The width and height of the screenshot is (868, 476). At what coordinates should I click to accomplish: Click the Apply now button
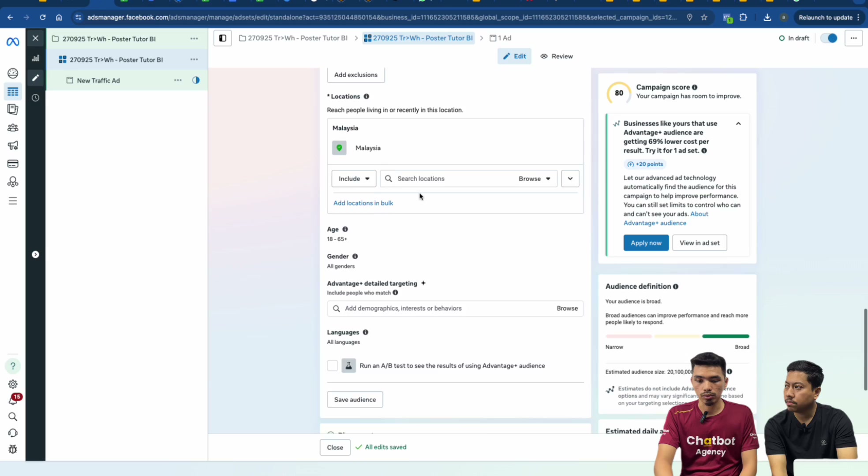(646, 243)
